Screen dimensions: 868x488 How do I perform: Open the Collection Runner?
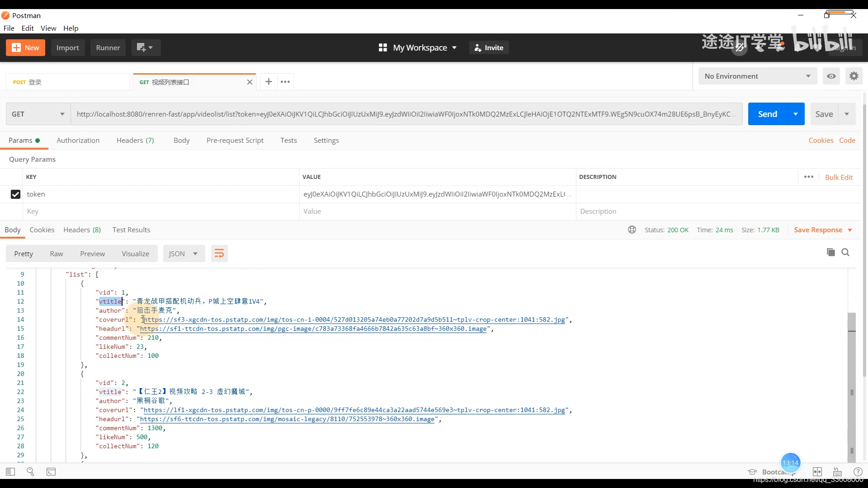coord(108,47)
